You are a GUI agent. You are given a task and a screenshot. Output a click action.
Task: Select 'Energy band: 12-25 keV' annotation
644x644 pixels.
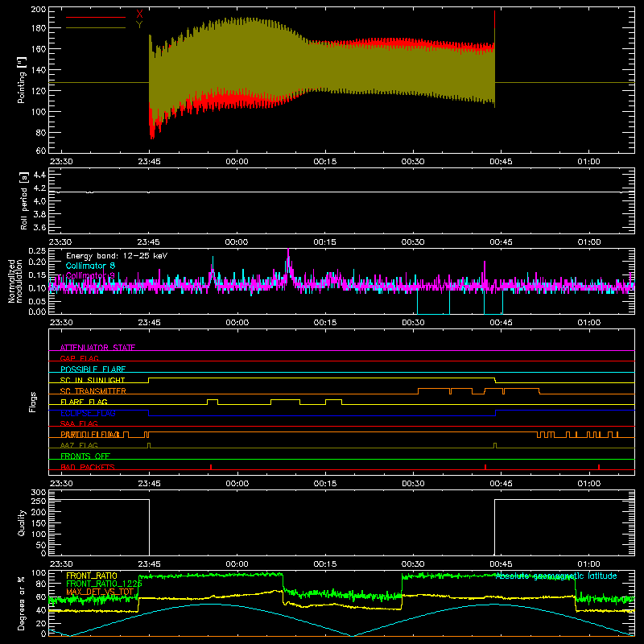pos(117,256)
